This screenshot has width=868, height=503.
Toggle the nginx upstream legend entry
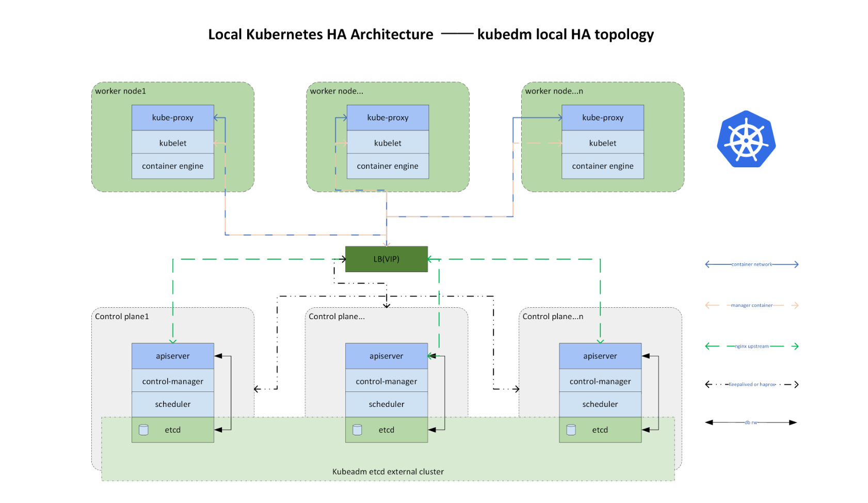[751, 346]
